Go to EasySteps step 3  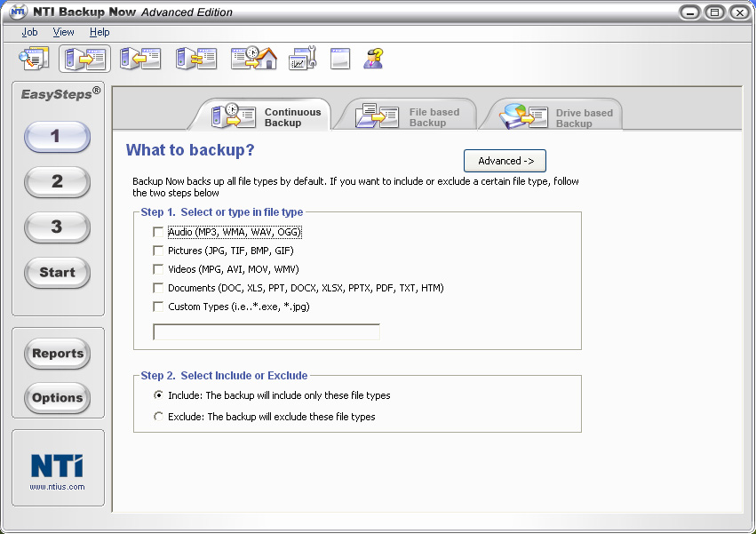coord(57,227)
